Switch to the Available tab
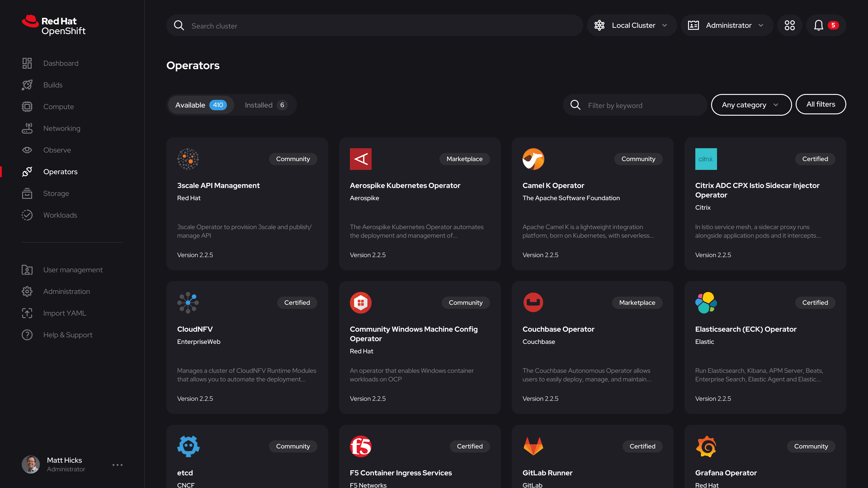This screenshot has height=488, width=868. click(x=201, y=105)
